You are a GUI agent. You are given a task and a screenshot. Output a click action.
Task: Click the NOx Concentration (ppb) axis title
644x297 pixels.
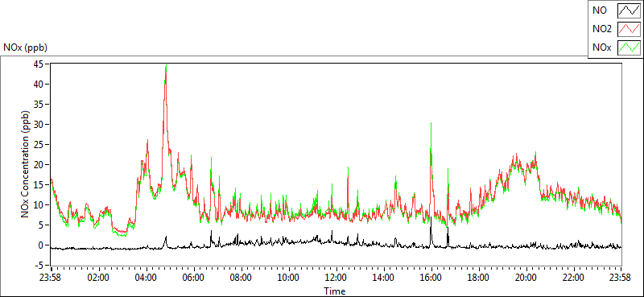(x=25, y=164)
